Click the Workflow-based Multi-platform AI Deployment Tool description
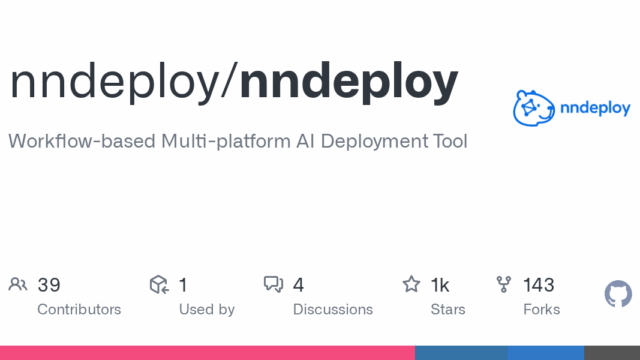This screenshot has width=640, height=360. (x=238, y=141)
